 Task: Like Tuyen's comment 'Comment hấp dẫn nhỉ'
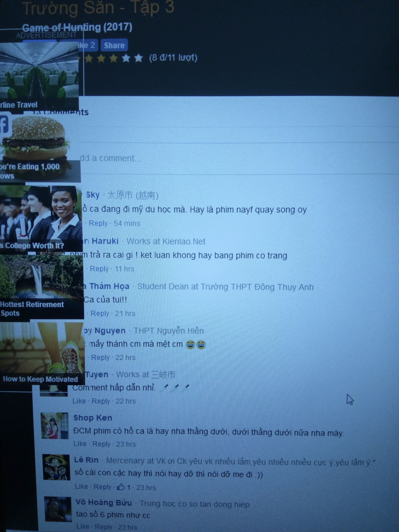point(79,401)
